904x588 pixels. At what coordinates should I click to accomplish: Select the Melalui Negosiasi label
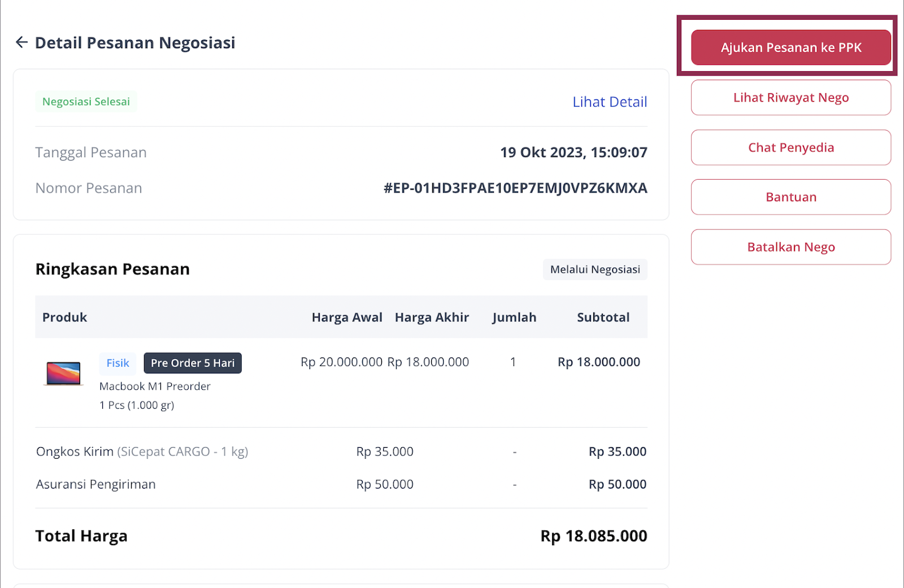595,269
